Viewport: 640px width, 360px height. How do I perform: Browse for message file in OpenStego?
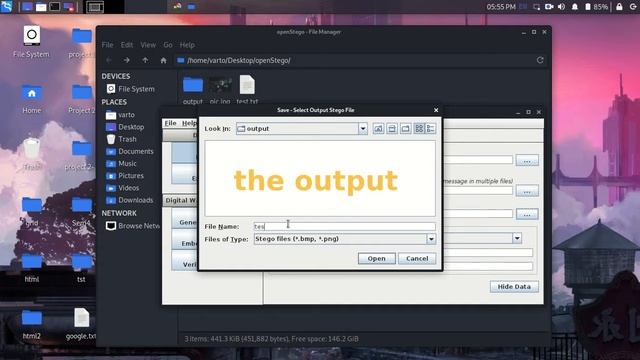[x=527, y=160]
